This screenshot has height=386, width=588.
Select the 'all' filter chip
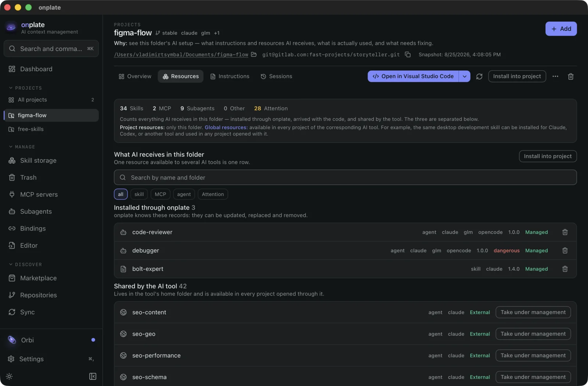121,194
